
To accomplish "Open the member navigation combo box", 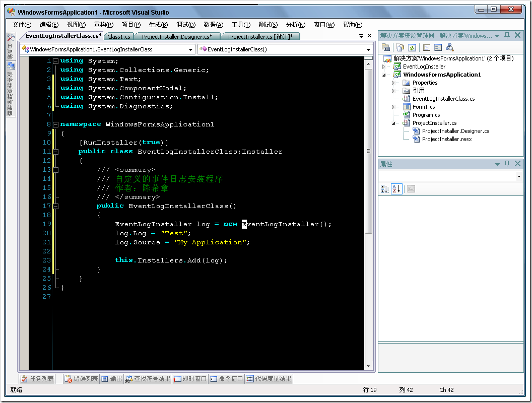I will click(x=285, y=49).
